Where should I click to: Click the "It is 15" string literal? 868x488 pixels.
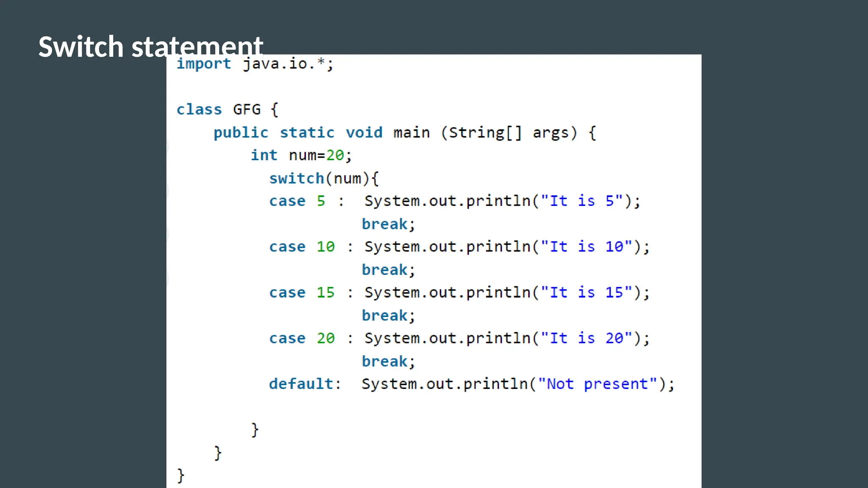click(x=586, y=293)
